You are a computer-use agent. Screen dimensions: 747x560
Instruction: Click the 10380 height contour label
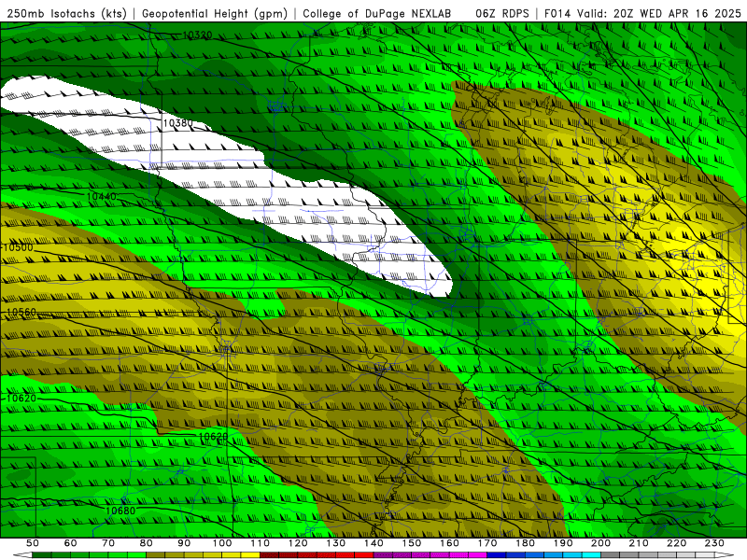point(177,123)
